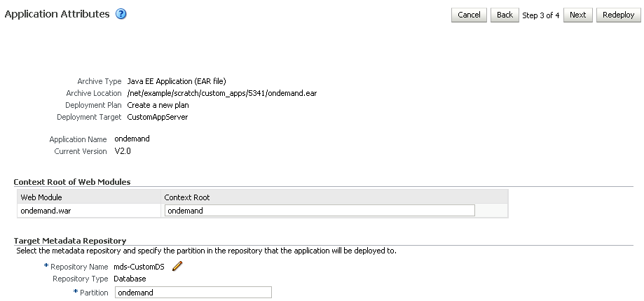Click the Redeploy button

tap(619, 15)
